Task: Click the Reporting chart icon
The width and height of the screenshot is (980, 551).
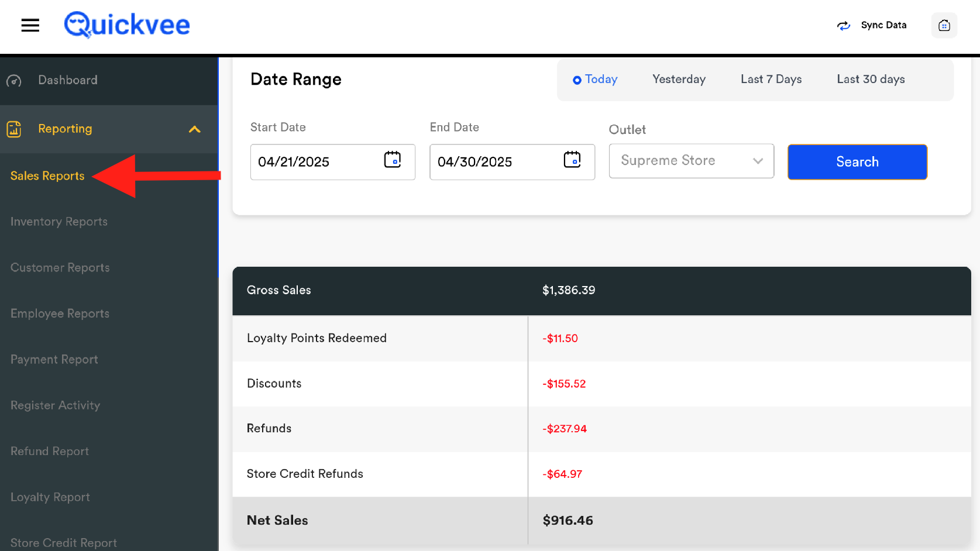Action: click(14, 129)
